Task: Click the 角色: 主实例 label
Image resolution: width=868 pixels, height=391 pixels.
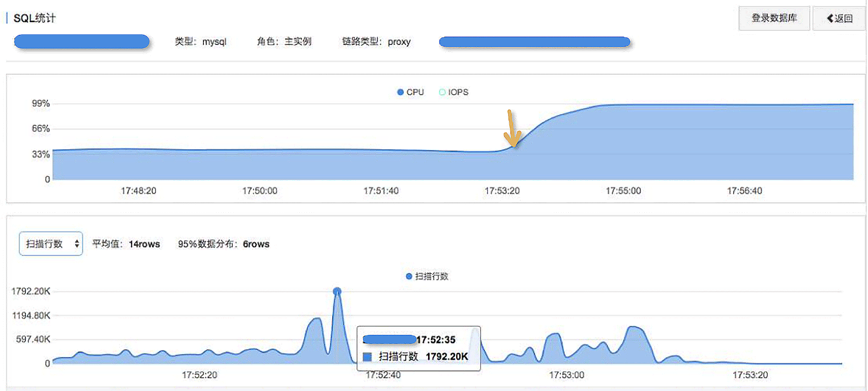Action: [x=284, y=42]
